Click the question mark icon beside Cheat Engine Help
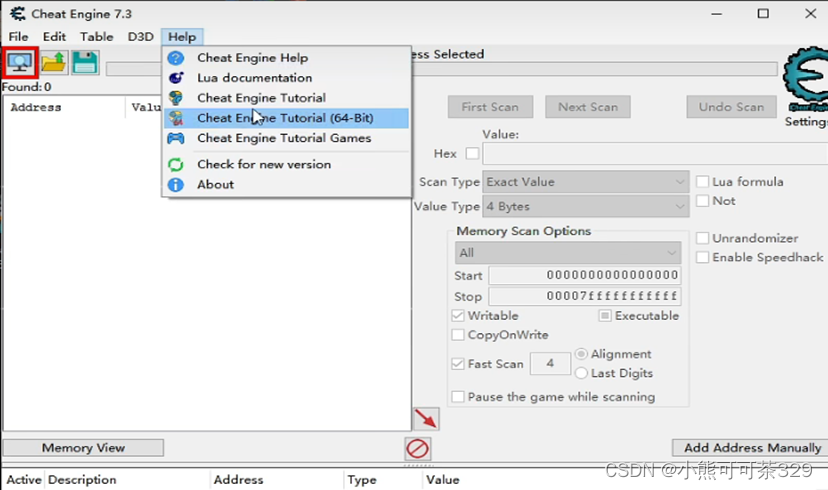Image resolution: width=828 pixels, height=490 pixels. click(176, 58)
